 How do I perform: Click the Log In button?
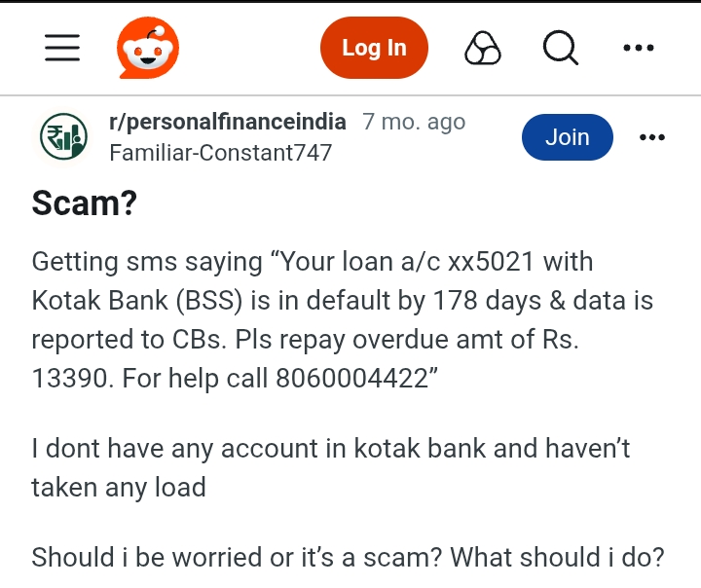coord(374,48)
